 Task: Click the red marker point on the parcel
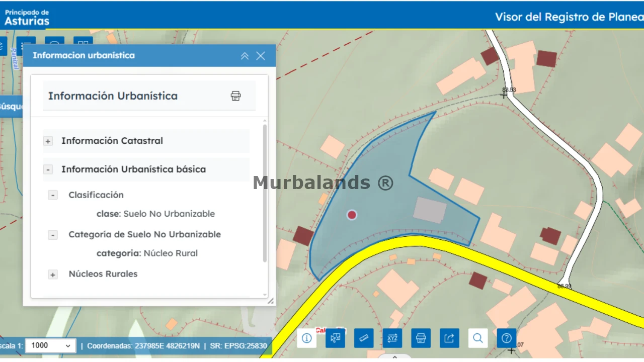coord(352,215)
